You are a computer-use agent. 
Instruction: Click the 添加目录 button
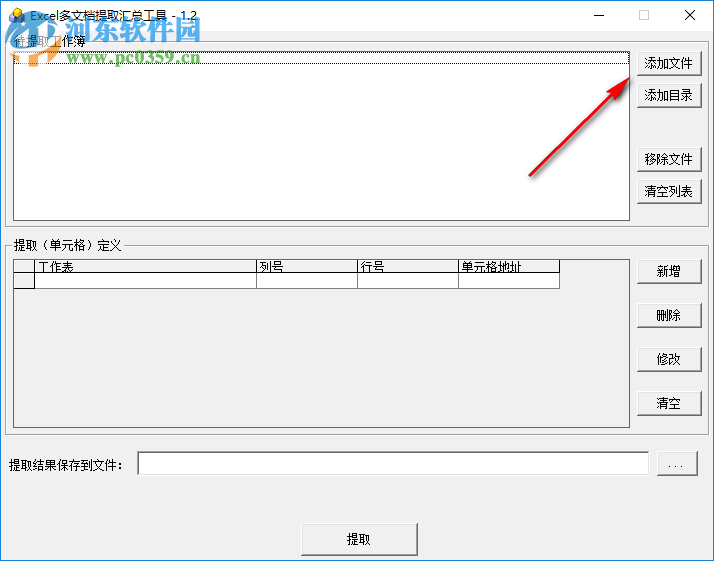668,95
